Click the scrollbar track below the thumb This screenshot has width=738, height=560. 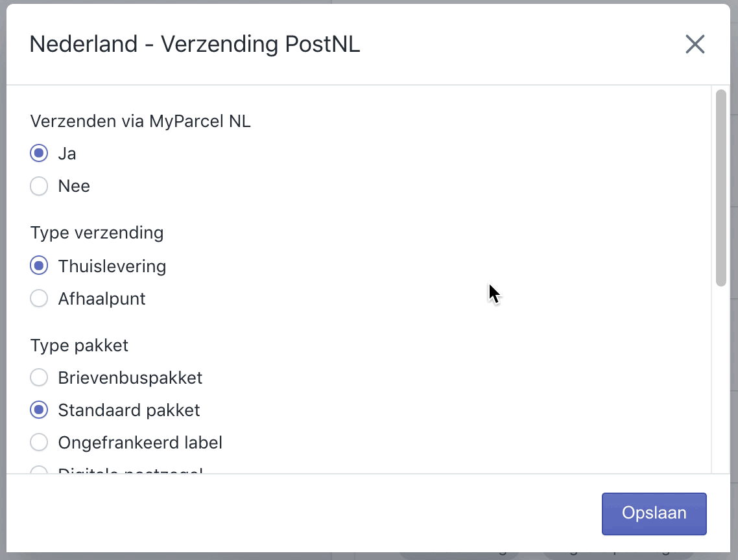coord(720,379)
